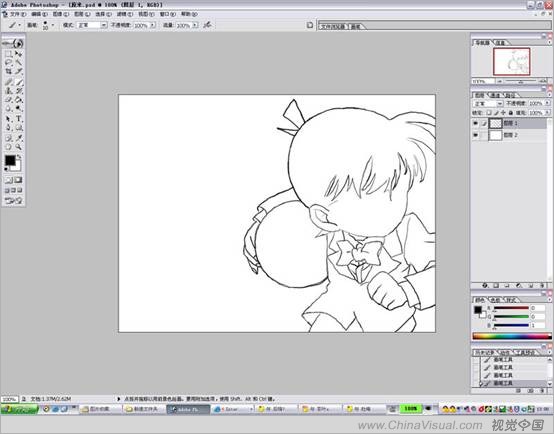The image size is (554, 434).
Task: Click Jump to ImageReady button
Action: (13, 201)
